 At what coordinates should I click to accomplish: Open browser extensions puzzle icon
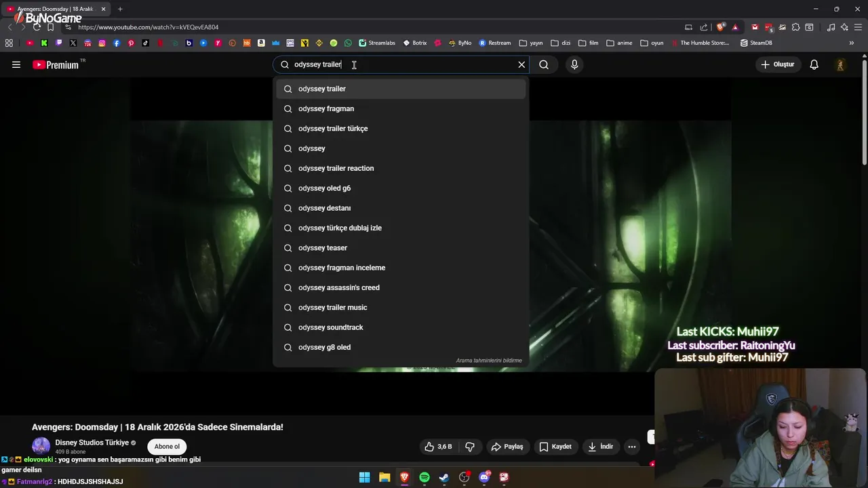point(796,27)
